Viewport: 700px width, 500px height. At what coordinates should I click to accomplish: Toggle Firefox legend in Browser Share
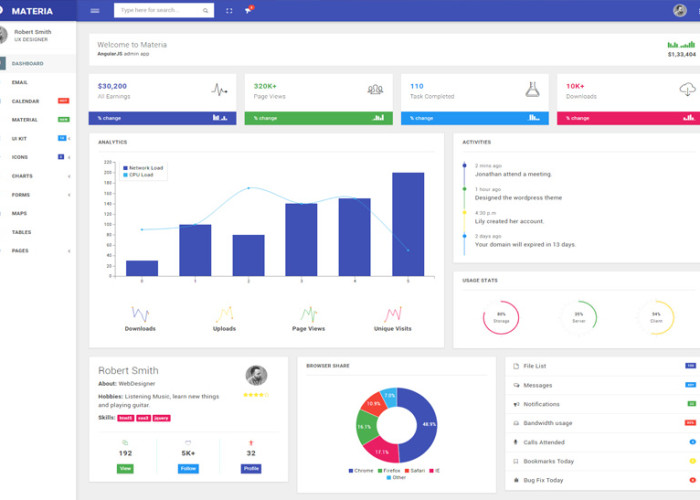pos(389,471)
